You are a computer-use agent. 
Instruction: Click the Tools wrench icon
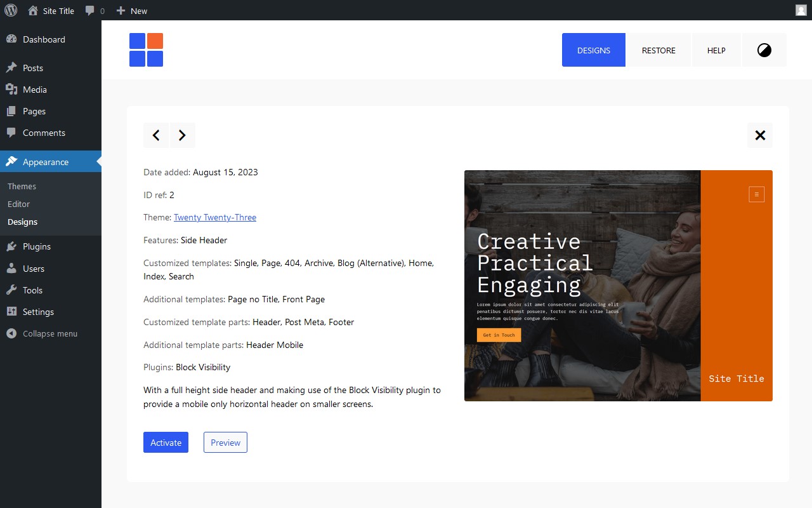11,290
